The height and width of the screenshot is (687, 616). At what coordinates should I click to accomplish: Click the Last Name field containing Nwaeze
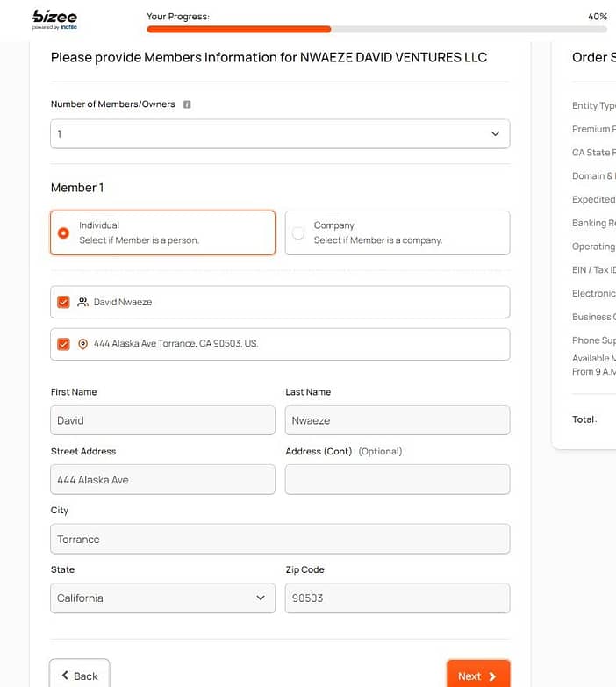pyautogui.click(x=398, y=420)
